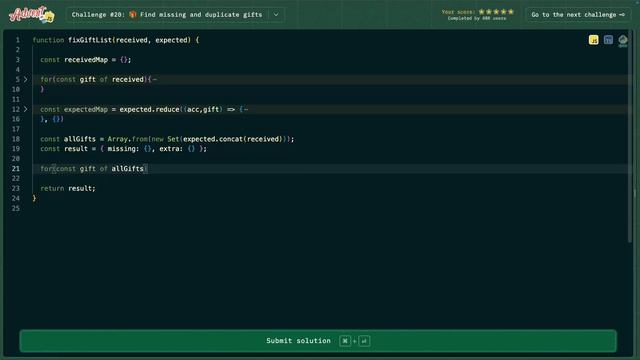640x360 pixels.
Task: Place cursor in 'for(const gift of allGifts)' line
Action: tap(94, 169)
